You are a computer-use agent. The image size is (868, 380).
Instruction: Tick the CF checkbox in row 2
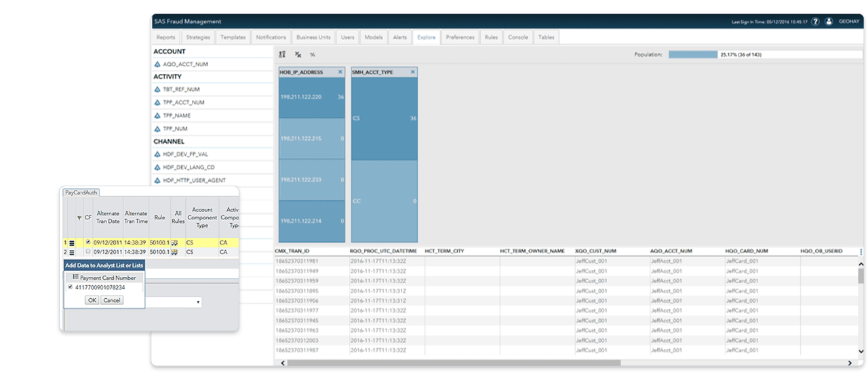[88, 251]
